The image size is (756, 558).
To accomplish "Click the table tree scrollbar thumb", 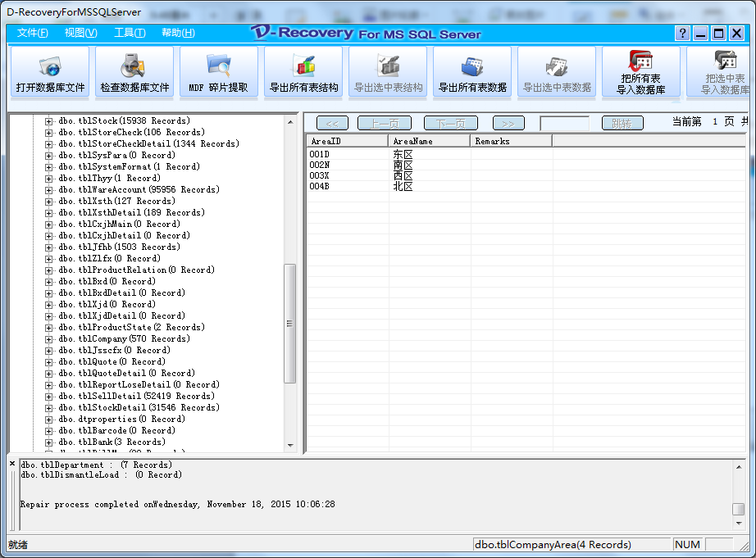I will coord(289,324).
